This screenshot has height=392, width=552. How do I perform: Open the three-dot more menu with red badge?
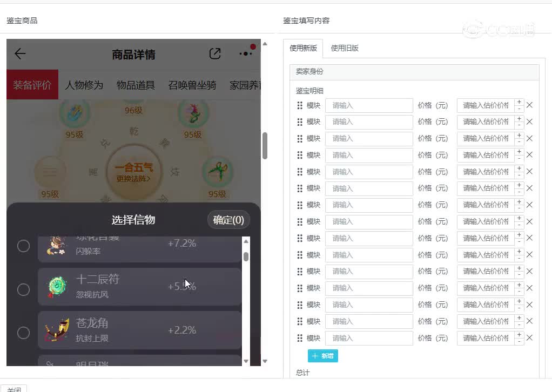[x=246, y=53]
